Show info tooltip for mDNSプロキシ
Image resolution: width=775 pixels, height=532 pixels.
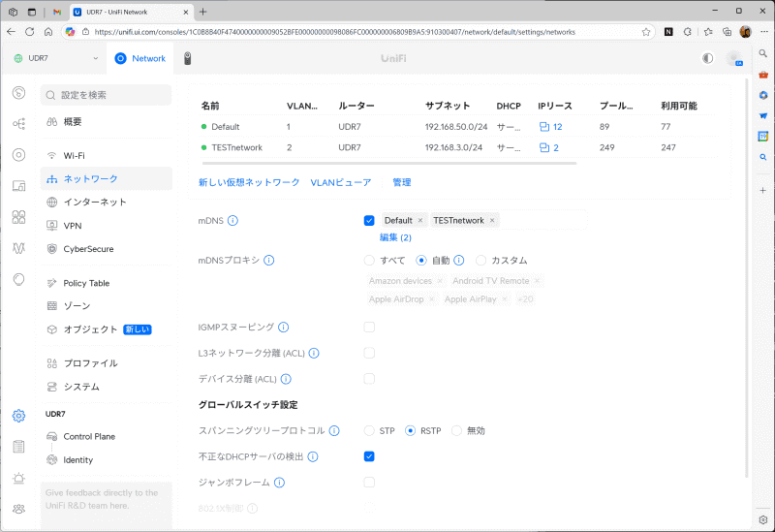(269, 260)
